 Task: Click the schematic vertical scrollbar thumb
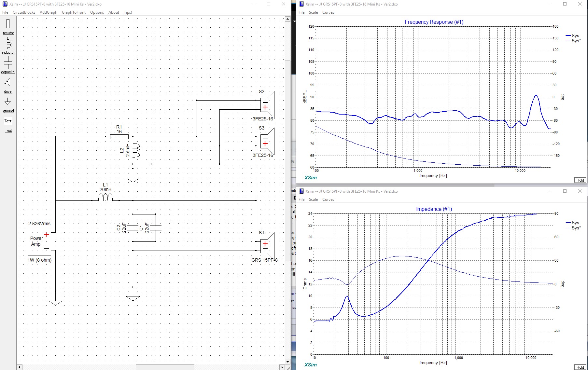coord(287,160)
